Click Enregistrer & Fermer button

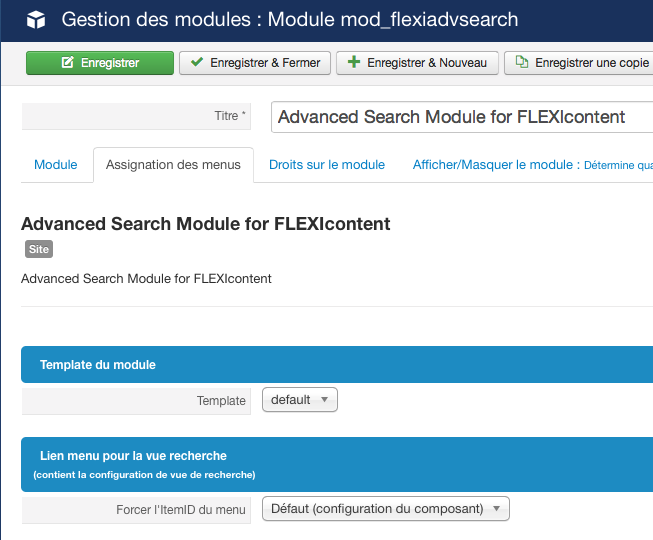(x=255, y=63)
